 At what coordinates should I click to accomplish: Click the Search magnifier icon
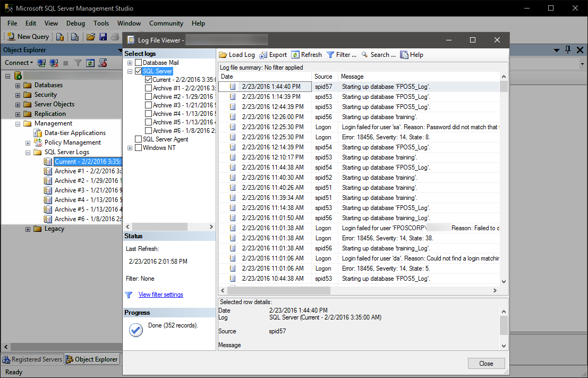click(364, 55)
